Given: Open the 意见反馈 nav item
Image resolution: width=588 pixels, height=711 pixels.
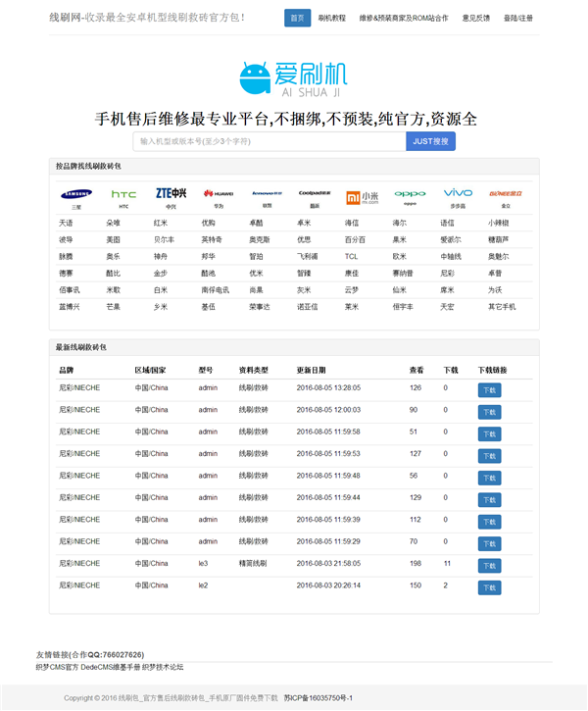Looking at the screenshot, I should (475, 18).
